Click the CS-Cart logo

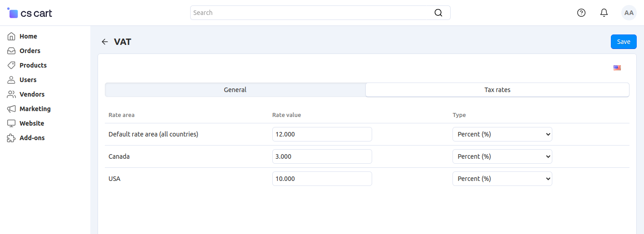click(29, 13)
